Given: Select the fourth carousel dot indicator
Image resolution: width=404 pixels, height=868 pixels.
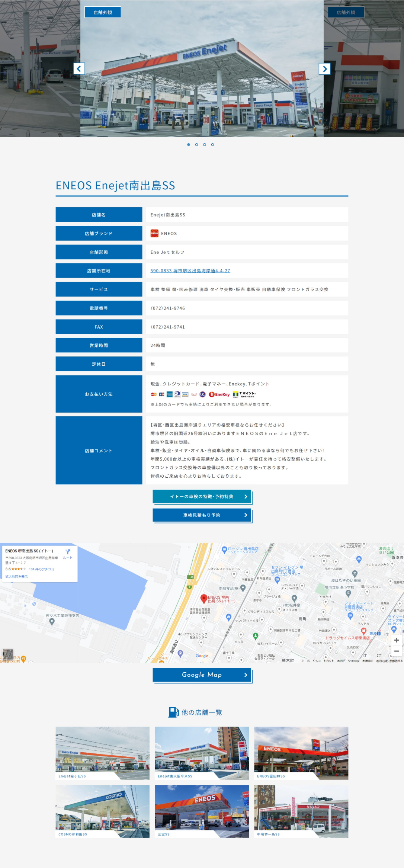Looking at the screenshot, I should click(212, 144).
